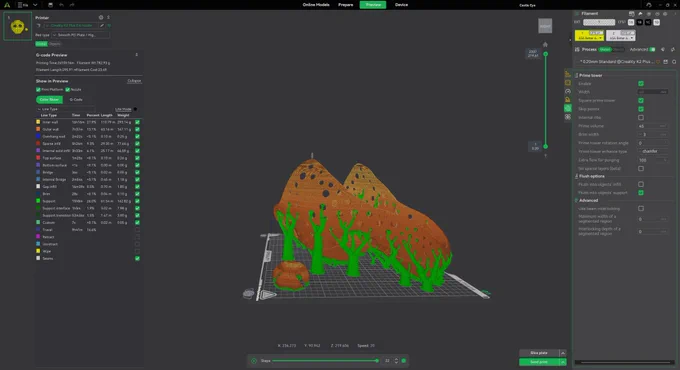Switch to the Device tab

[401, 5]
